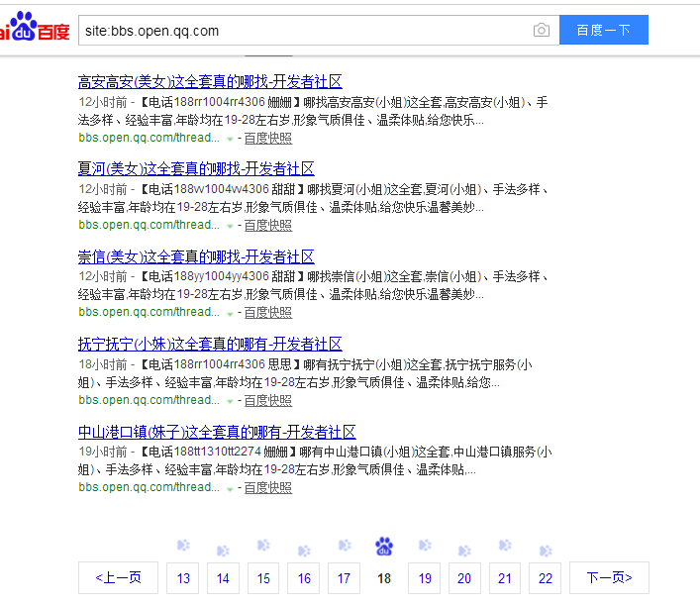Click paw icon above page 20
Image resolution: width=700 pixels, height=606 pixels.
pos(464,551)
